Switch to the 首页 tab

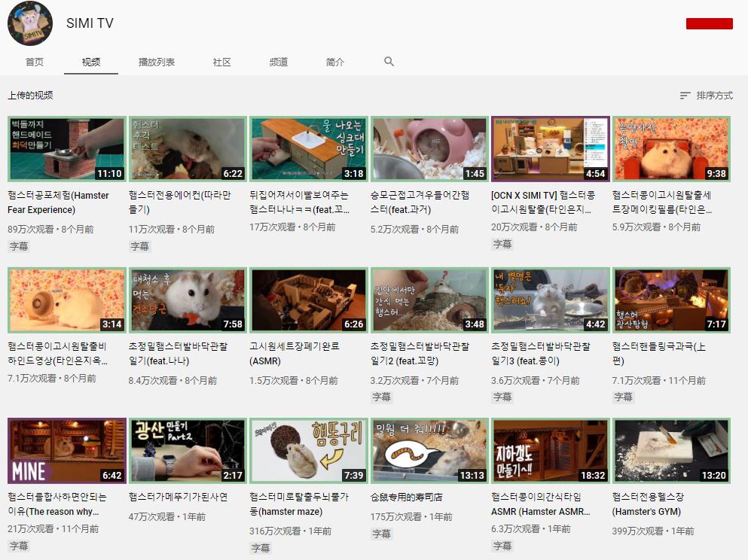click(34, 62)
